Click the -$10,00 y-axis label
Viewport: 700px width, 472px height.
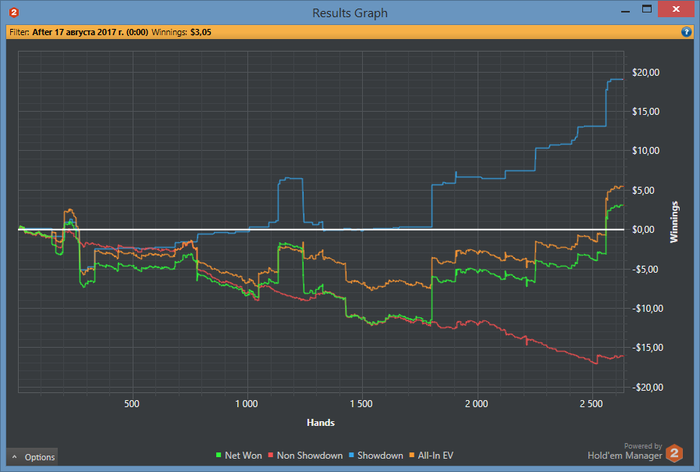(x=648, y=309)
